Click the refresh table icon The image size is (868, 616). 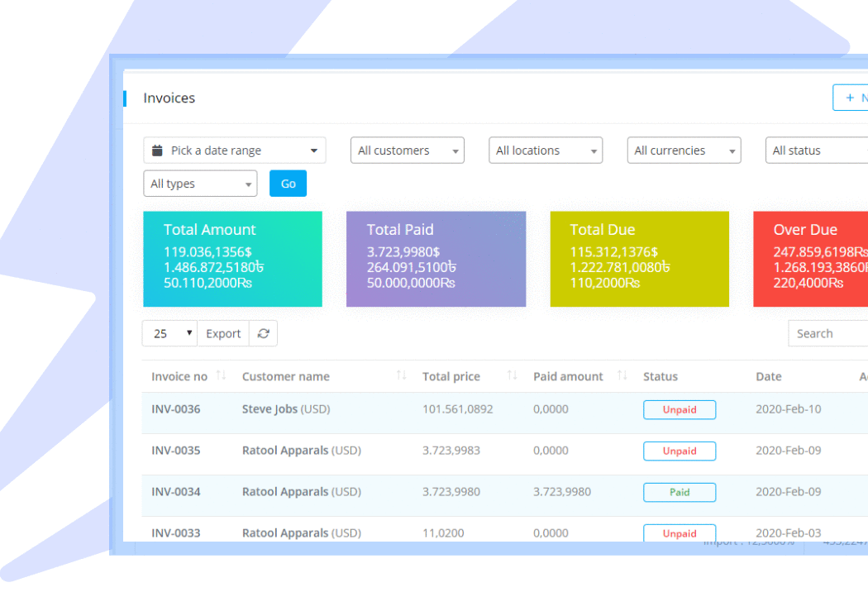(263, 333)
